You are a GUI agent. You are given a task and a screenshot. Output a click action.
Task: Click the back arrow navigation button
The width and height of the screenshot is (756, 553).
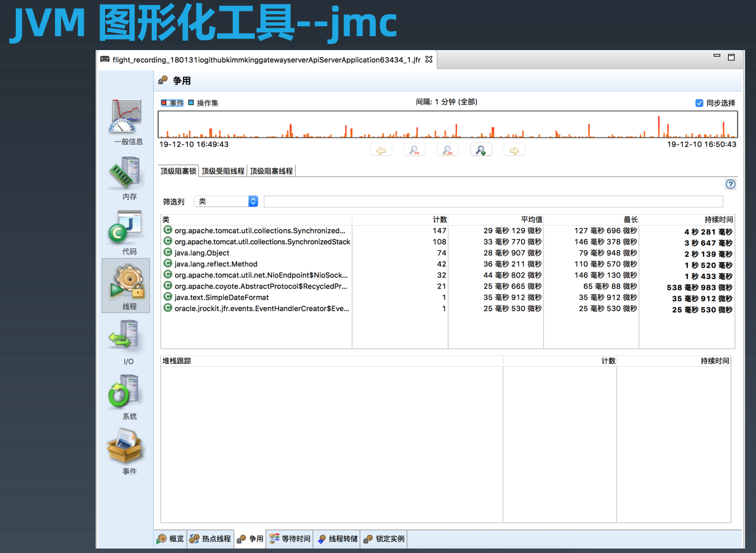click(381, 150)
